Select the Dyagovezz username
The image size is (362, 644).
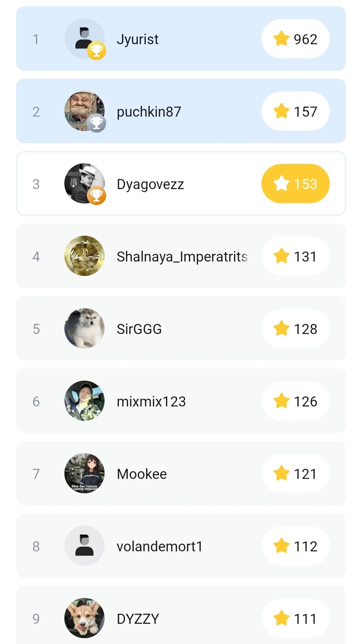point(150,185)
